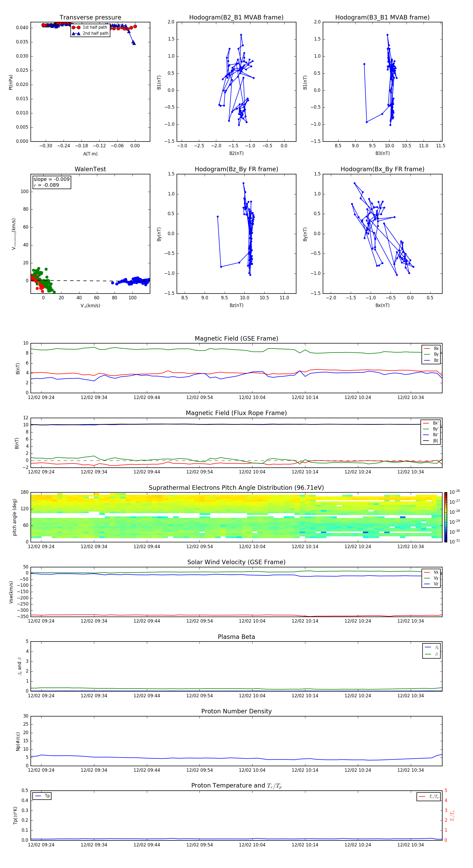Select "Bz'" in Flux Rope legend
This screenshot has width=473, height=868.
coord(431,435)
